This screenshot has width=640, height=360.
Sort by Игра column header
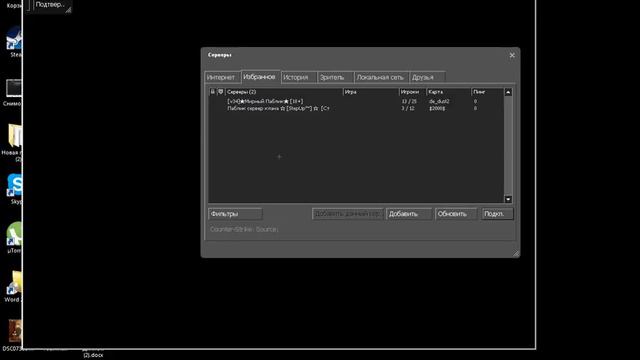371,92
